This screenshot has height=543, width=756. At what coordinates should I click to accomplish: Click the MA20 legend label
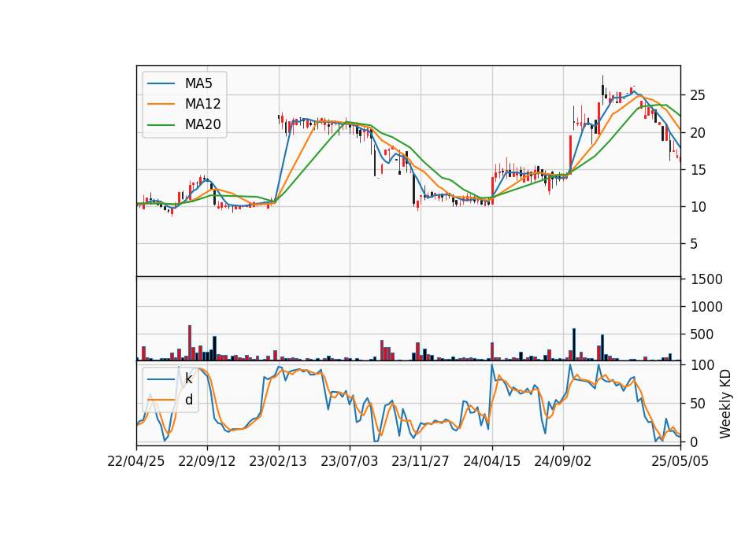pos(202,124)
